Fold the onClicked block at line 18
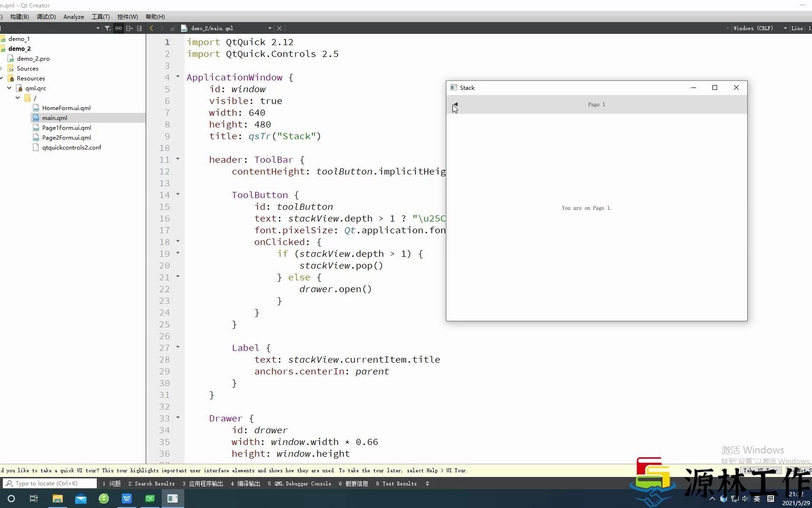Image resolution: width=812 pixels, height=508 pixels. coord(178,241)
